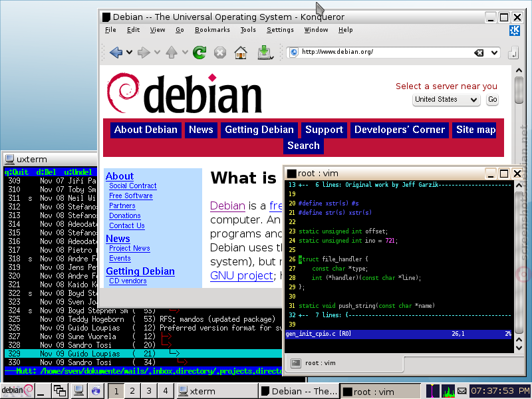Click the Konqueror URL input field
Viewport: 532px width, 399px height.
coord(386,53)
